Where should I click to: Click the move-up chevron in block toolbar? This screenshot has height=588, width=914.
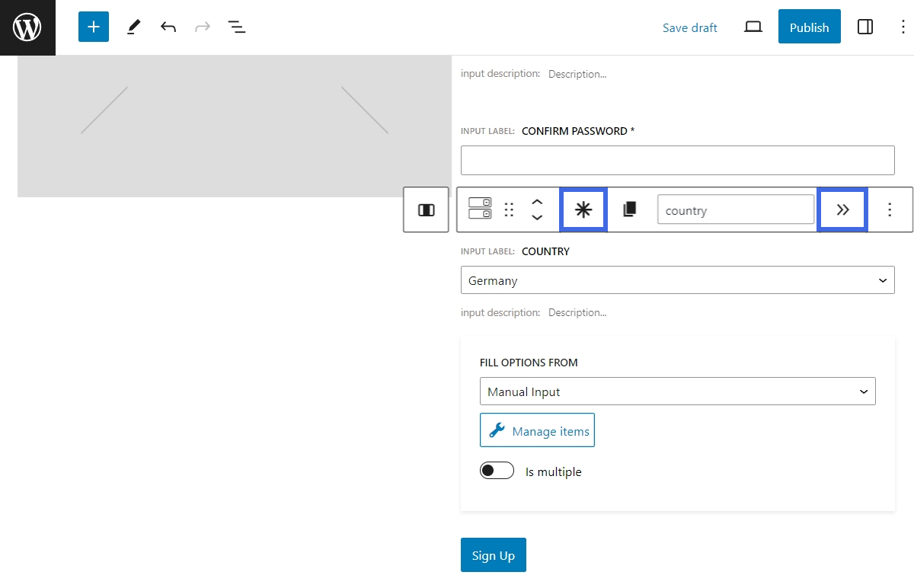[538, 203]
